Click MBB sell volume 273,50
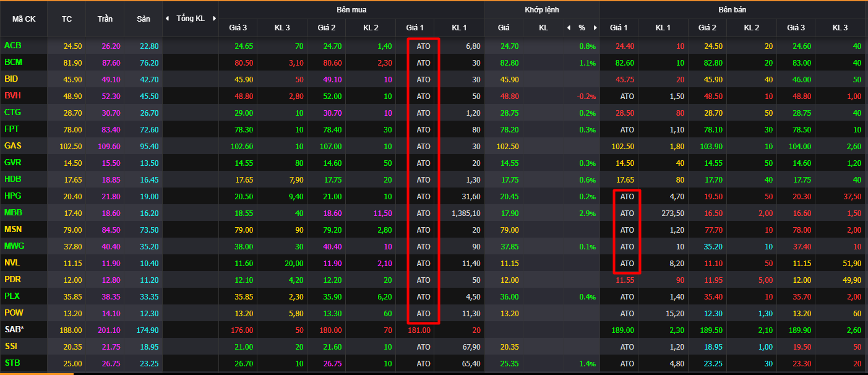Viewport: 868px width, 375px height. coord(672,213)
